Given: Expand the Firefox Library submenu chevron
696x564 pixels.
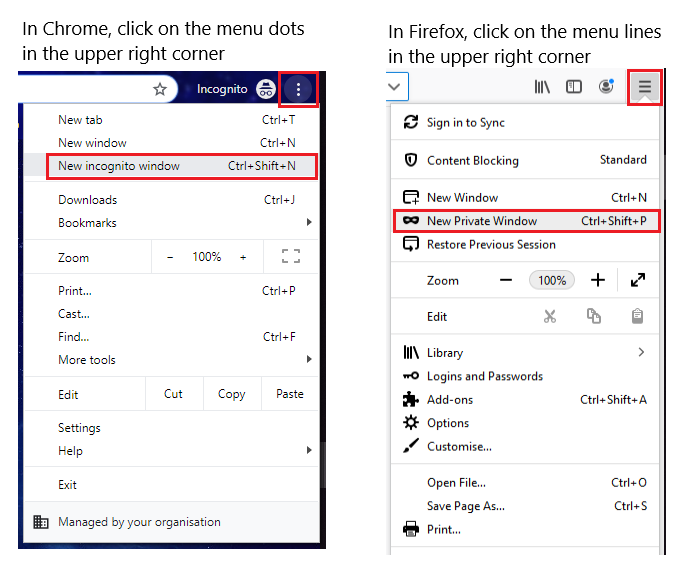Looking at the screenshot, I should pyautogui.click(x=641, y=352).
